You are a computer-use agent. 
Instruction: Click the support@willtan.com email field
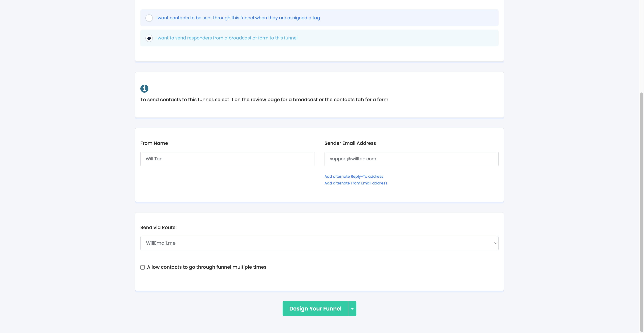[411, 159]
